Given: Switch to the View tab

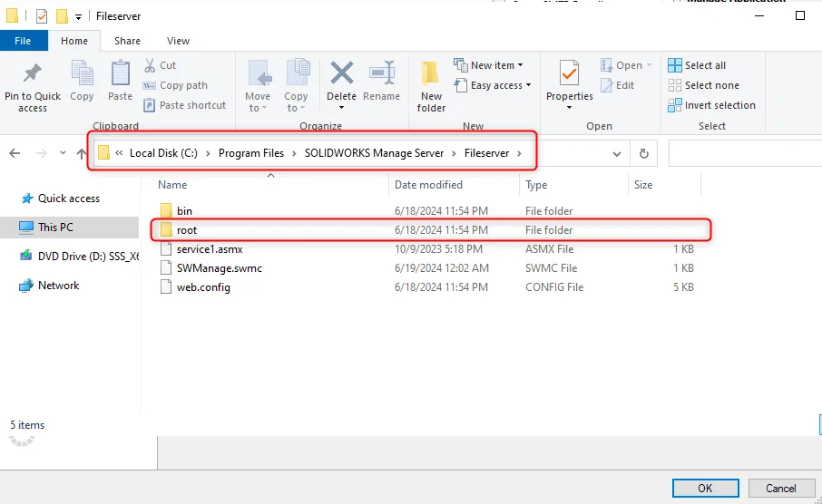Looking at the screenshot, I should 178,41.
